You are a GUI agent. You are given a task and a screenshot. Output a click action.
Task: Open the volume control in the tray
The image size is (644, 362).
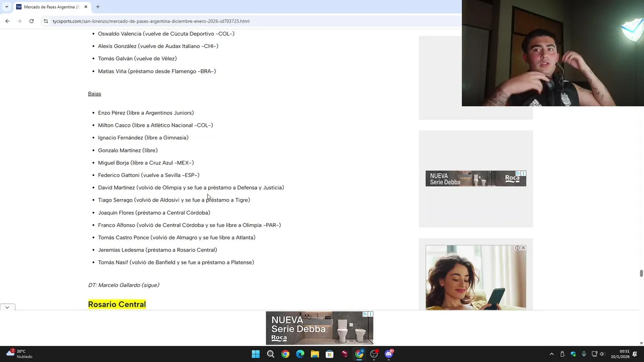602,354
